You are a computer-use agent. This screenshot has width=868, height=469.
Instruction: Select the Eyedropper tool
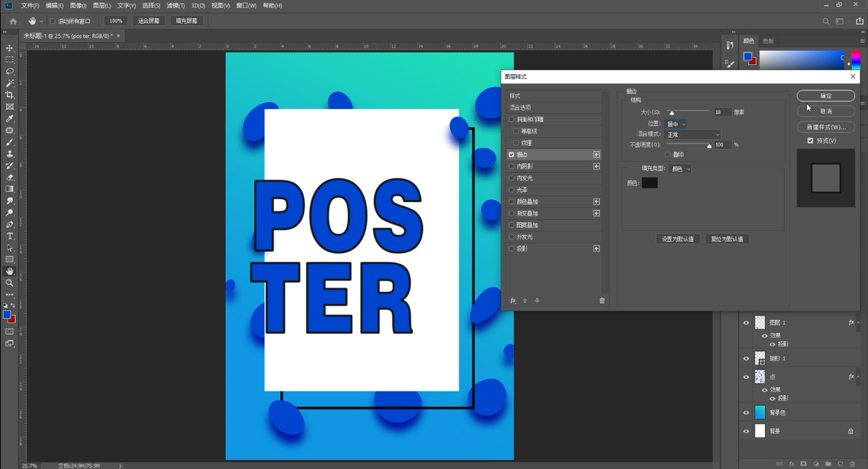[x=10, y=119]
